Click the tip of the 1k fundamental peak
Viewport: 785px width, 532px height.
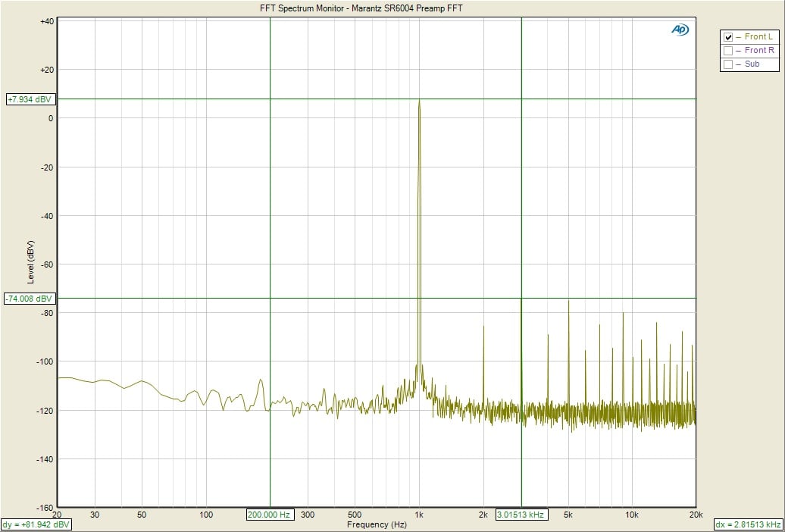(x=419, y=100)
